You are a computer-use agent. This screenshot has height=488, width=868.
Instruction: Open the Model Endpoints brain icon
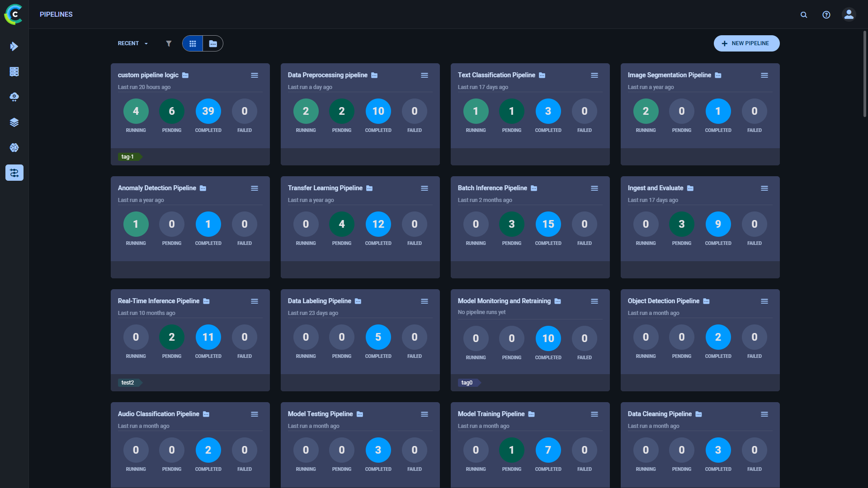(x=14, y=147)
